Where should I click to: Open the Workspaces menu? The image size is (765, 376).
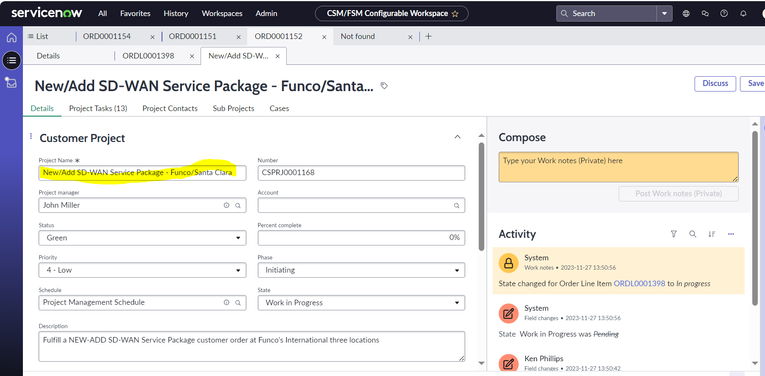point(222,14)
